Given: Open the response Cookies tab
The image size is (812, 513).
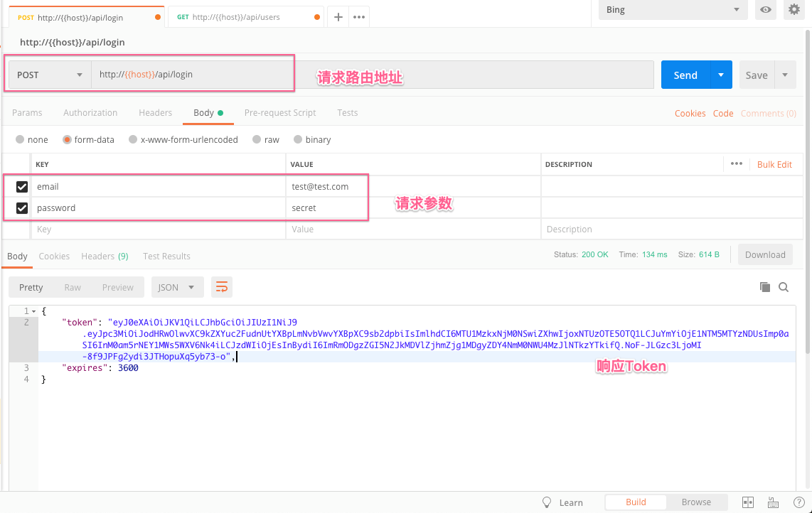Looking at the screenshot, I should 54,256.
